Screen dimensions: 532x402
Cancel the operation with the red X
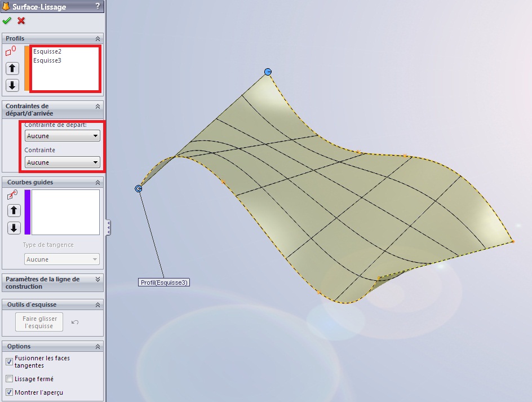pos(21,21)
